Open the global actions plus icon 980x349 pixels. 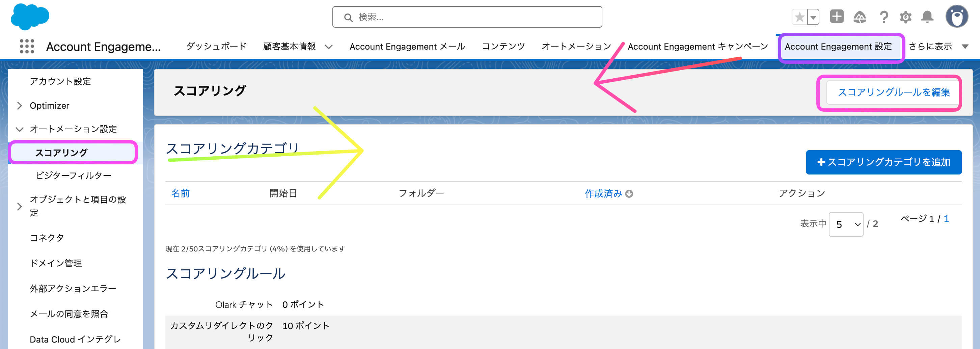click(837, 16)
